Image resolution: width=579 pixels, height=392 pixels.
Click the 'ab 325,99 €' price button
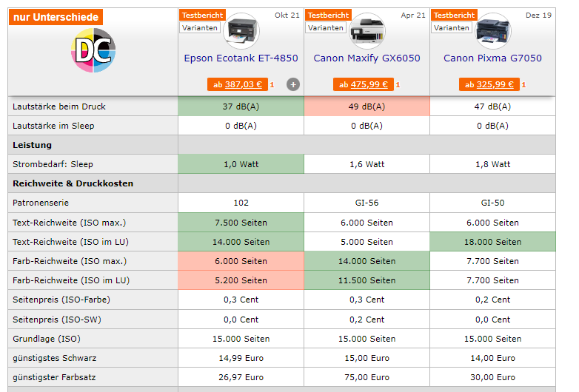coord(489,84)
